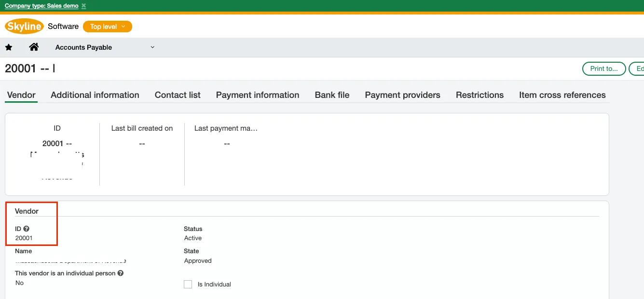Go to the Restrictions tab
Image resolution: width=644 pixels, height=299 pixels.
click(x=480, y=95)
